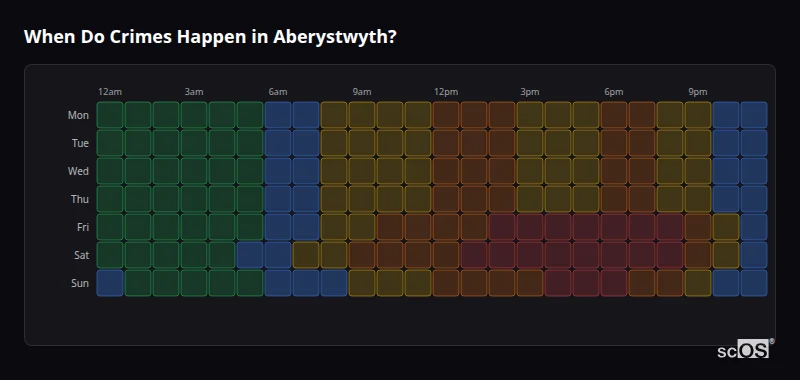
Task: Click the Wednesday 7am blue cell
Action: (x=306, y=171)
